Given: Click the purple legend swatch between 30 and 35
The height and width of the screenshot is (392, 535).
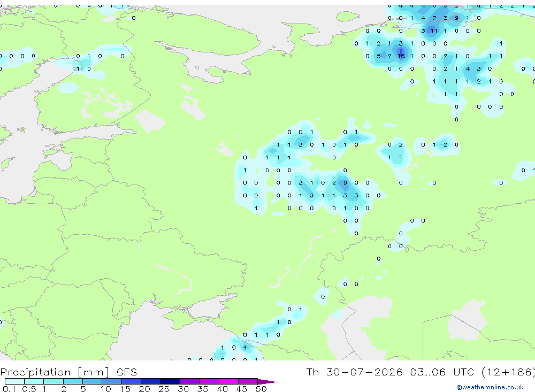Looking at the screenshot, I should coord(189,381).
